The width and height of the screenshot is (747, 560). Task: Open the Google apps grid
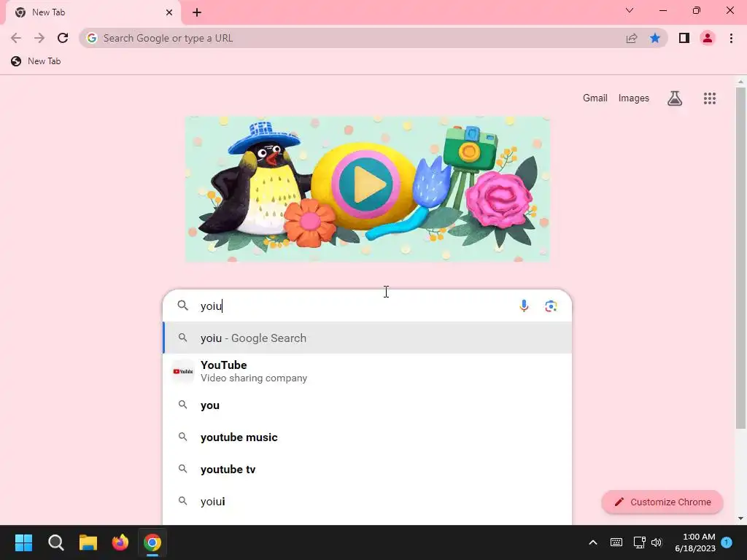(x=710, y=98)
